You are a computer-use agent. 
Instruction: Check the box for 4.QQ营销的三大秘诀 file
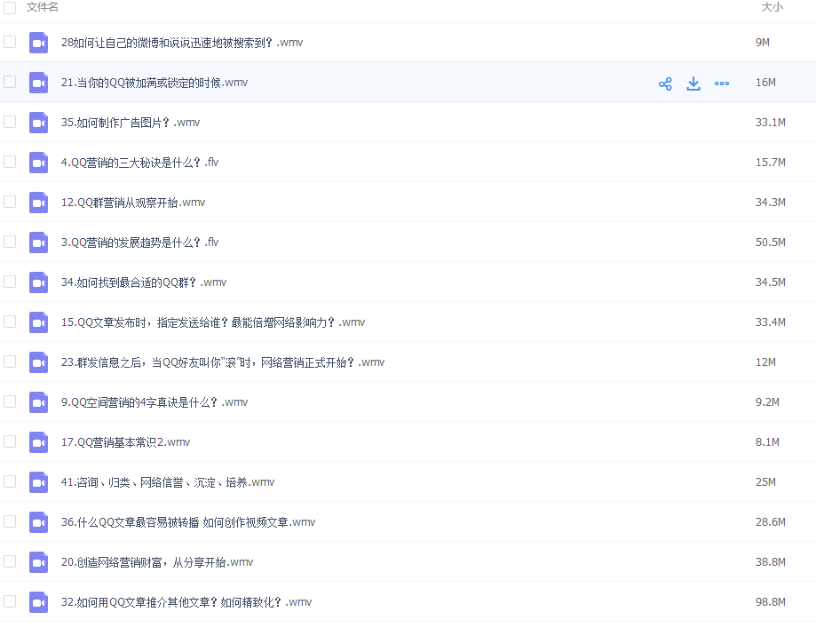(x=10, y=162)
